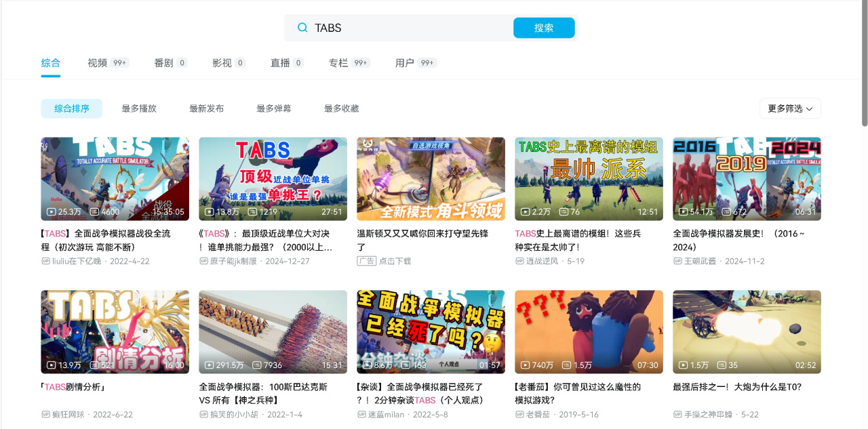The width and height of the screenshot is (868, 429).
Task: Open thumbnail of 已经死了吗 video
Action: (431, 332)
